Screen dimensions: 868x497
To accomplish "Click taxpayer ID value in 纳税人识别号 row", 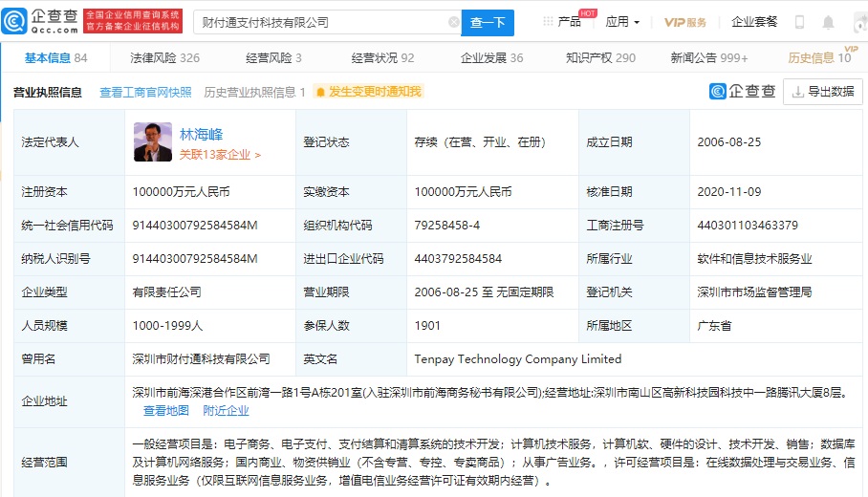I will [195, 258].
